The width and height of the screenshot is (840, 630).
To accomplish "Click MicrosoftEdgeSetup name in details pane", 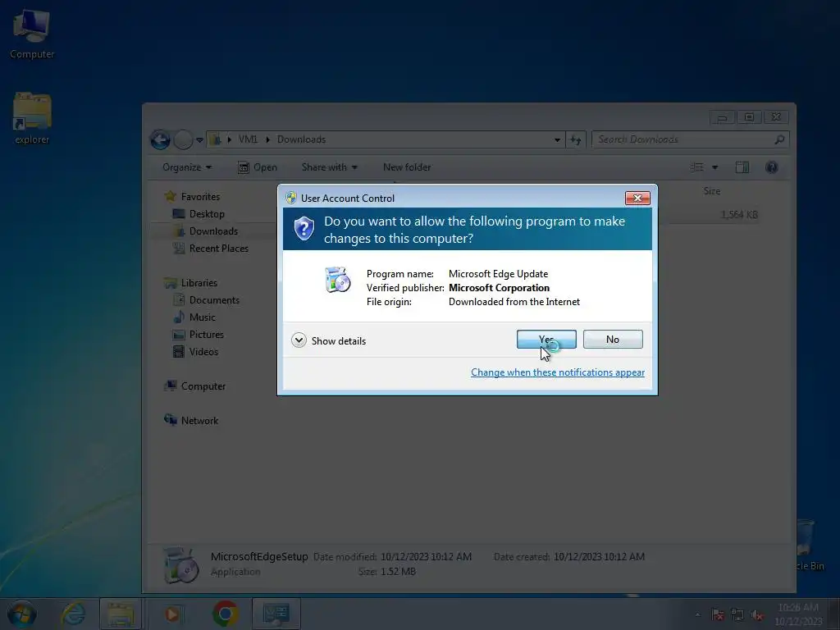I will (x=259, y=556).
